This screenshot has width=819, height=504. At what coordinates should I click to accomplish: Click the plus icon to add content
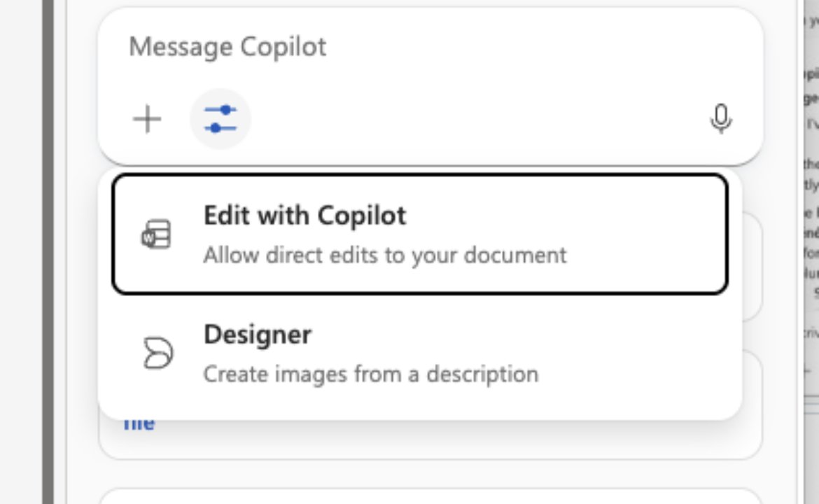[x=147, y=119]
